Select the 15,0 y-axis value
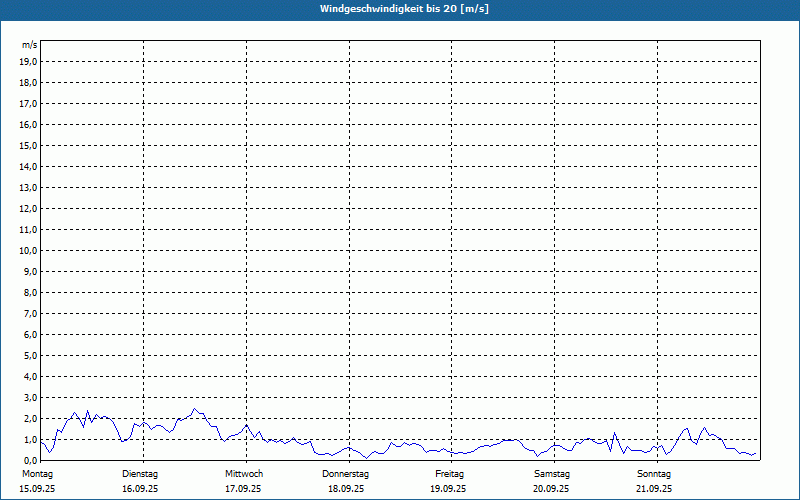 28,145
